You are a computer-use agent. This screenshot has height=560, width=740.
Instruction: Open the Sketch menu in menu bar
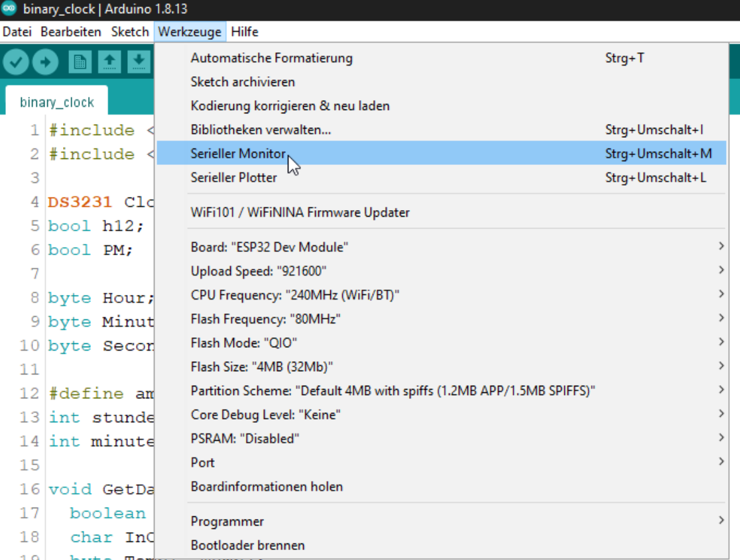(130, 32)
